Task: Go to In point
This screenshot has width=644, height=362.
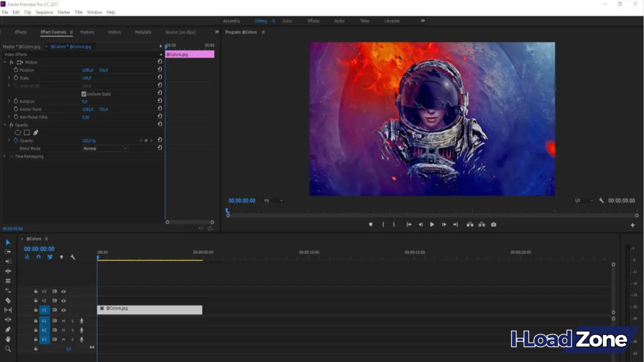Action: coord(409,224)
